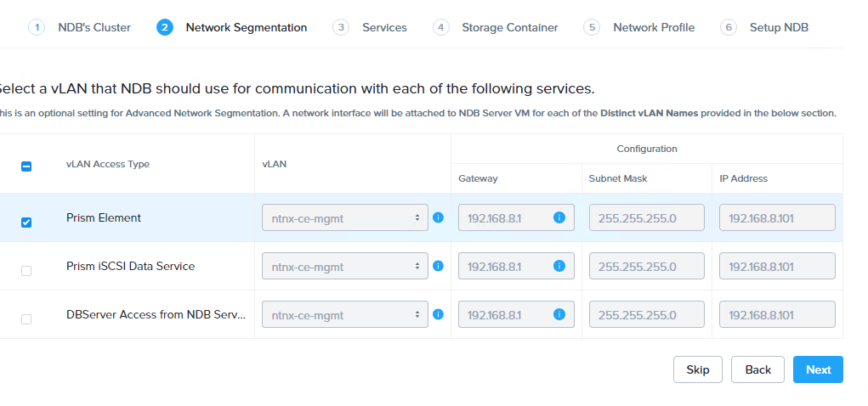The image size is (868, 406).
Task: Go to the Services step tab
Action: pos(383,27)
